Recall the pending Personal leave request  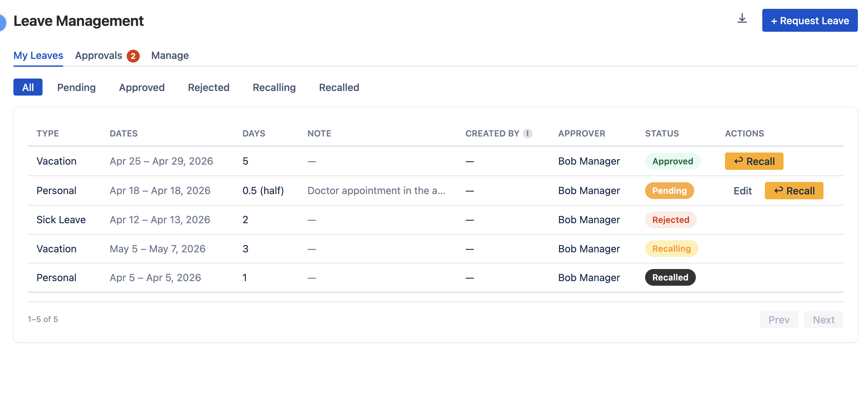click(794, 190)
